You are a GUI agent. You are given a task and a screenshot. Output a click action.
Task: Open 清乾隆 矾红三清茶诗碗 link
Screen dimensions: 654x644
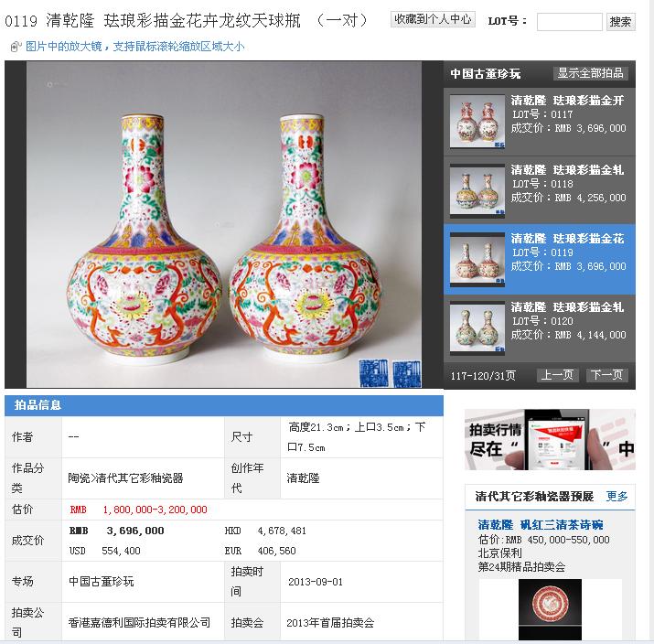tap(541, 525)
